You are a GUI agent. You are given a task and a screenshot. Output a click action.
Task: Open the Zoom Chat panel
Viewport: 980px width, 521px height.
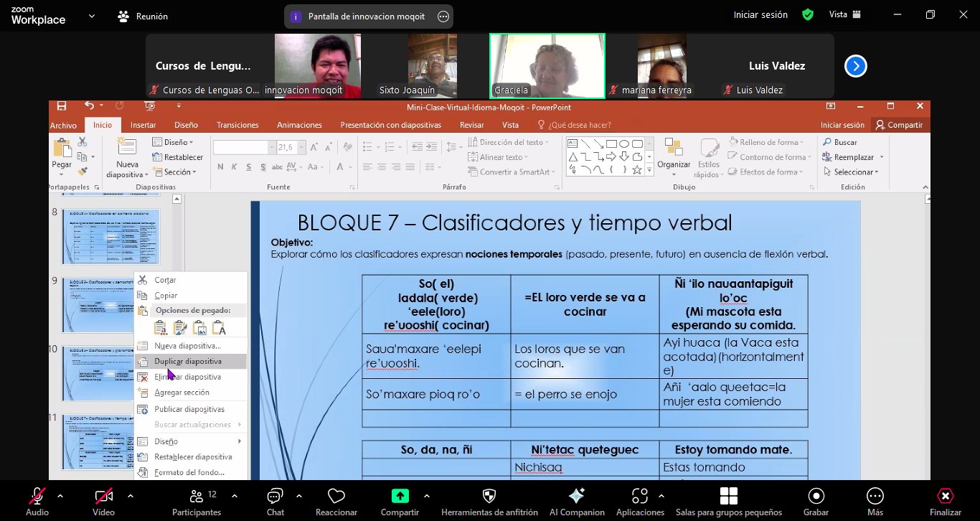pyautogui.click(x=275, y=497)
